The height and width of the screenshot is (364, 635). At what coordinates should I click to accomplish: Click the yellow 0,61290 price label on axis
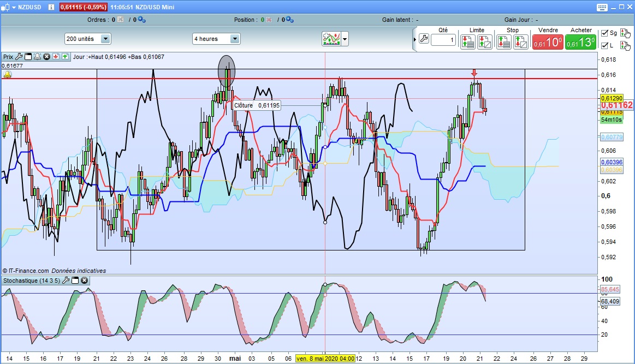coord(612,98)
